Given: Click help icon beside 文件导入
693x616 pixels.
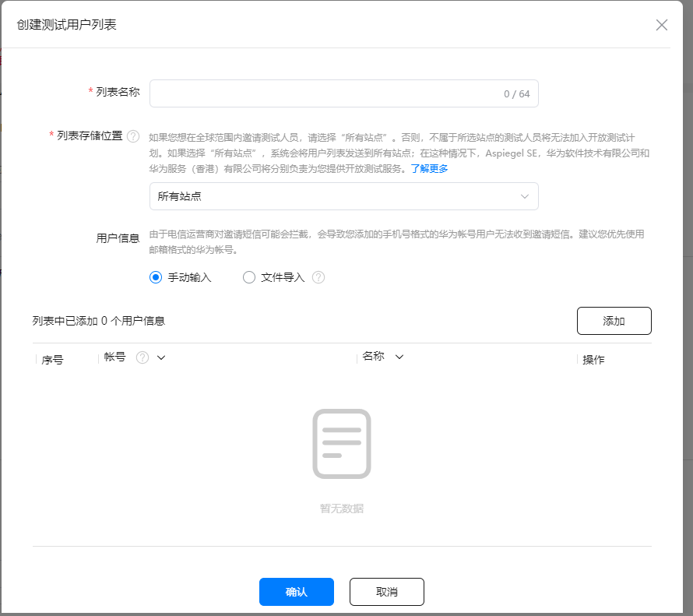Looking at the screenshot, I should pos(318,277).
